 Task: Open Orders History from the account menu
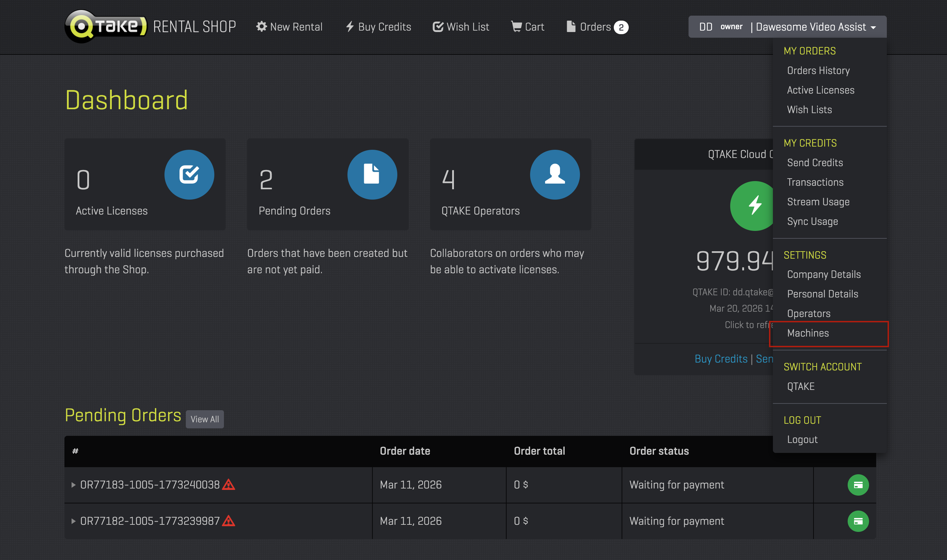[x=818, y=70]
